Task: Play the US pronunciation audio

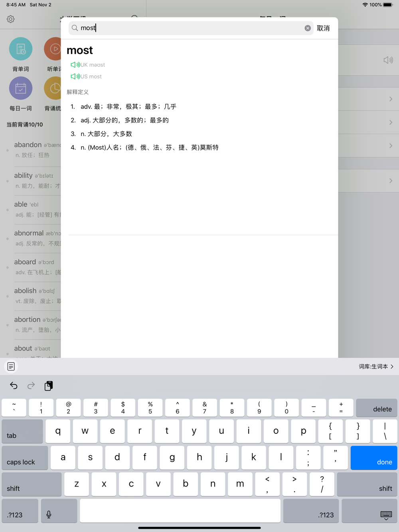Action: pyautogui.click(x=75, y=76)
